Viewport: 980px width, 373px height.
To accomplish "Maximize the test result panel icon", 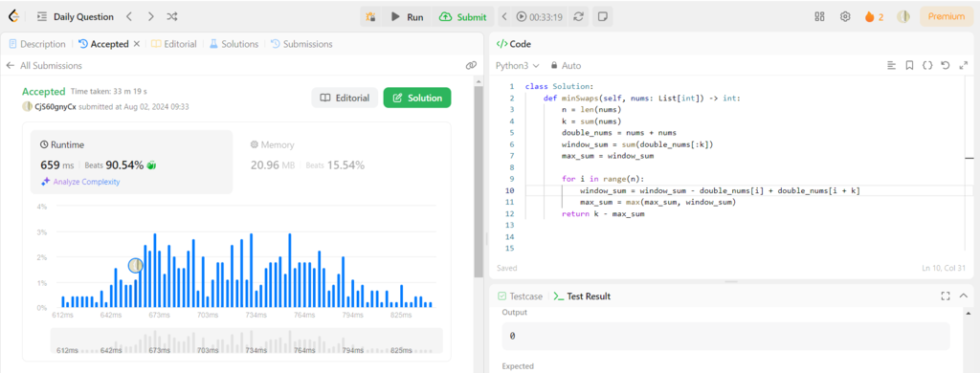I will tap(946, 296).
